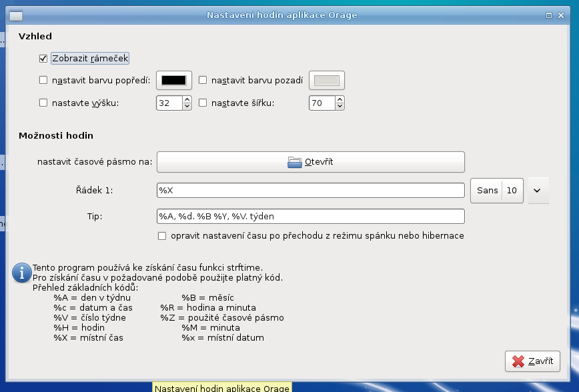Tick the nastavte šířku checkbox
Screen dimensions: 579x392
pyautogui.click(x=203, y=103)
